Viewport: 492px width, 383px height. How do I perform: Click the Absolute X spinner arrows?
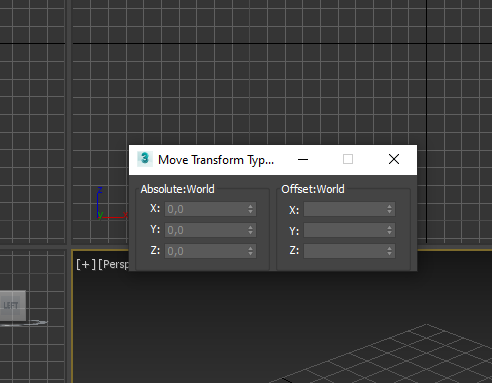pos(251,209)
